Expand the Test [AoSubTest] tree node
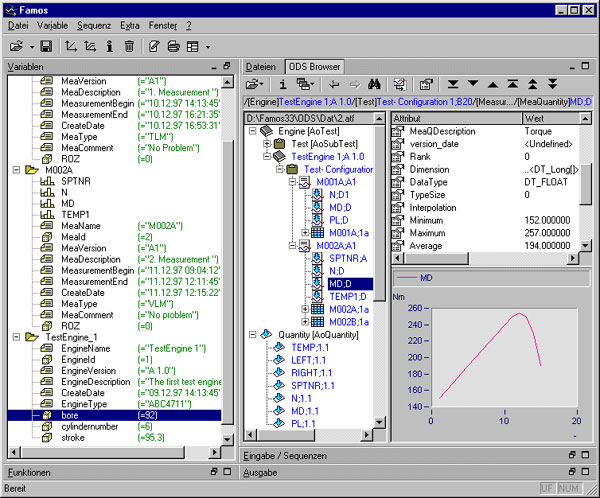600x498 pixels. coord(266,143)
